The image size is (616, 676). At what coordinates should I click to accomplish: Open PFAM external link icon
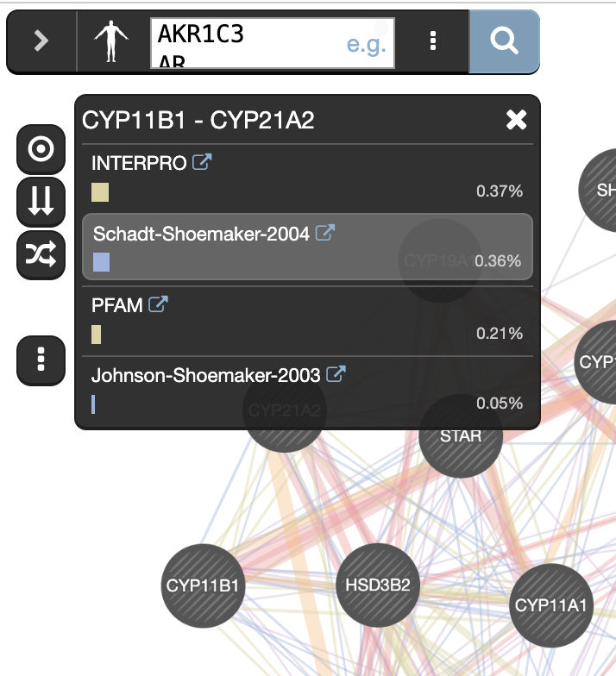tap(159, 304)
